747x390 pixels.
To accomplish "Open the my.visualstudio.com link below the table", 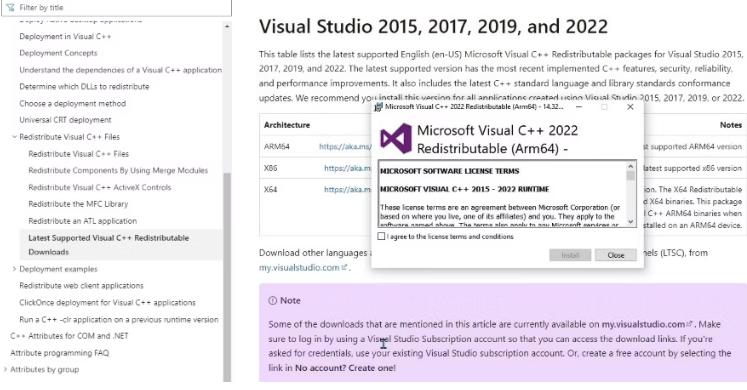I will pyautogui.click(x=303, y=268).
